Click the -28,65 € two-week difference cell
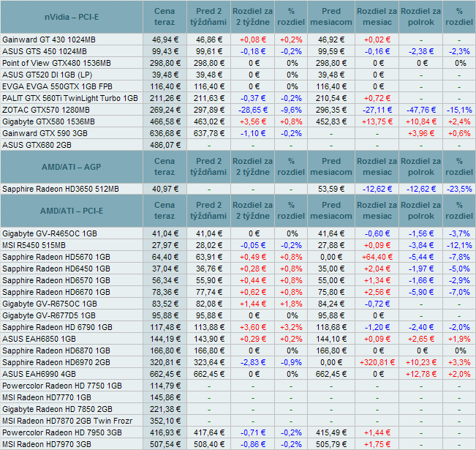476x450 pixels. click(x=253, y=110)
